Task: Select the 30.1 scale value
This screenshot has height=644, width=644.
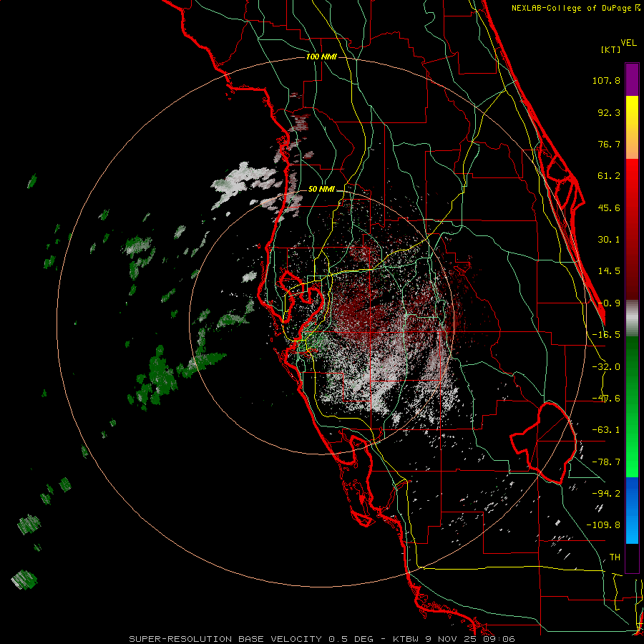Action: (x=609, y=240)
